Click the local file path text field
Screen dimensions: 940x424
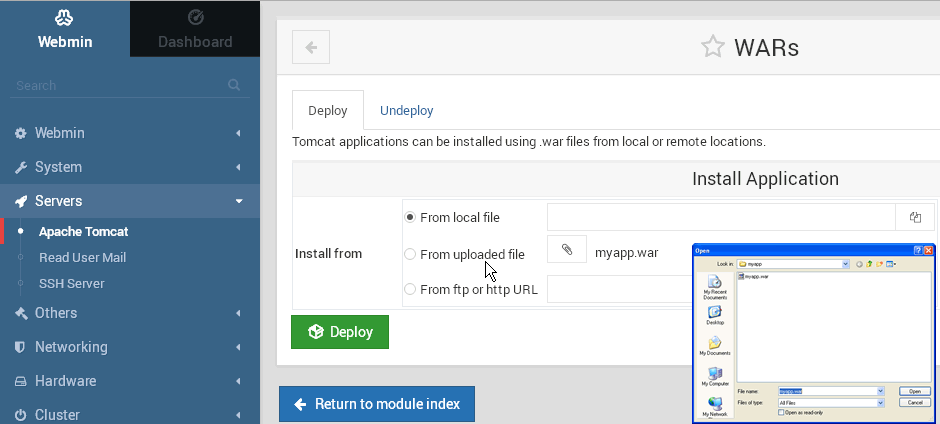pos(721,217)
